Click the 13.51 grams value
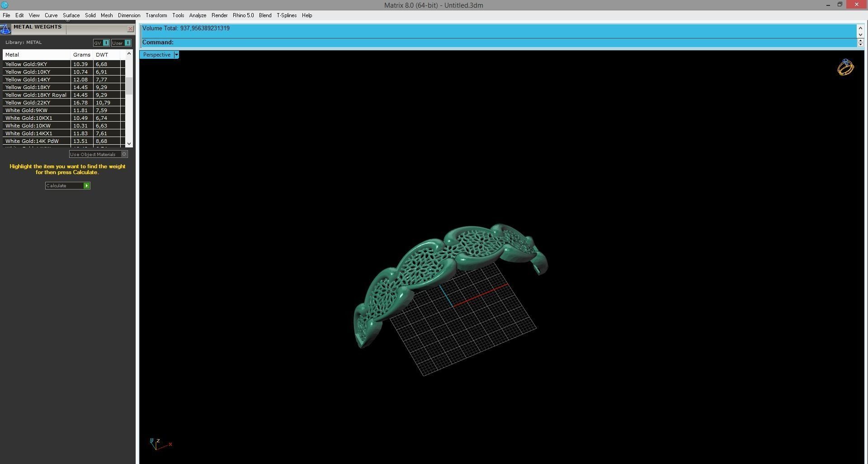868x464 pixels. (80, 141)
